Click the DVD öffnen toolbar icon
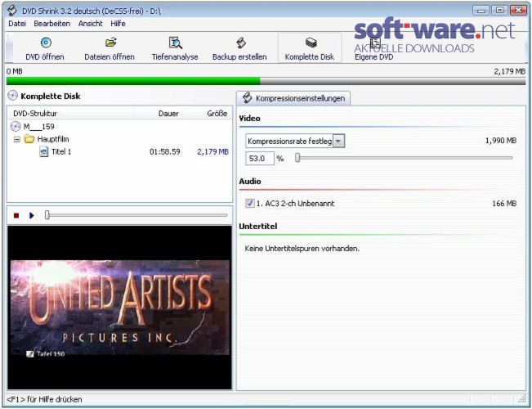The height and width of the screenshot is (409, 532). pyautogui.click(x=46, y=43)
